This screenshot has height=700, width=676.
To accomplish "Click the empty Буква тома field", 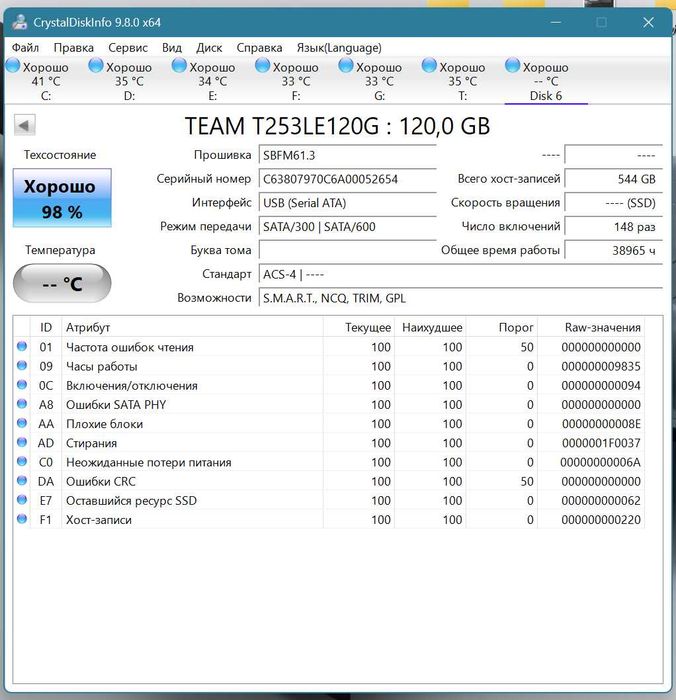I will 348,250.
